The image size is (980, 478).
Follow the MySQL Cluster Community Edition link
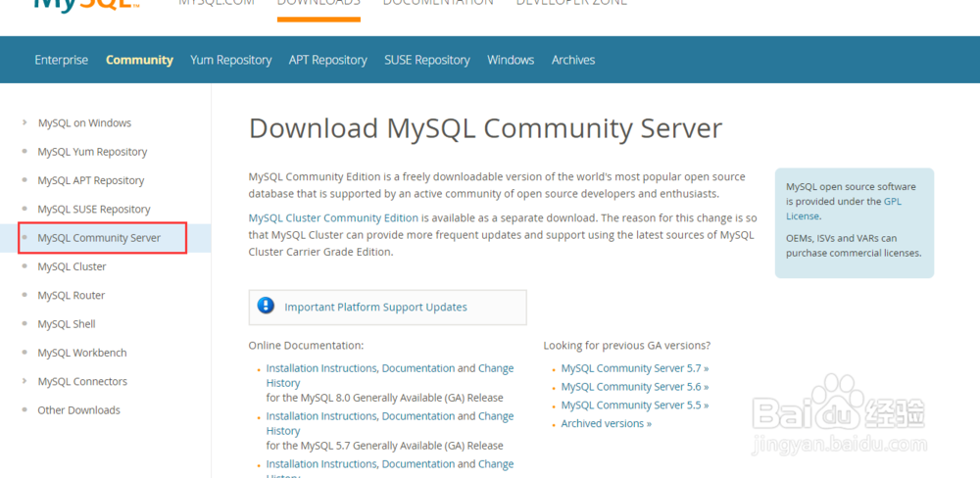[333, 218]
